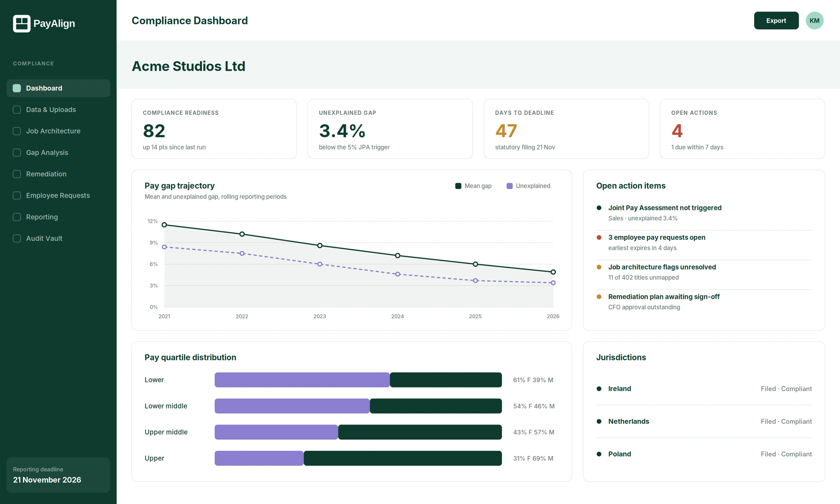Click the Dashboard sidebar square icon
Screen dimensions: 840x504
[x=17, y=88]
